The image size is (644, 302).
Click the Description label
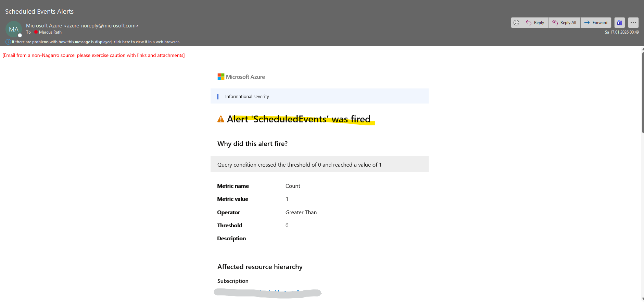[231, 239]
